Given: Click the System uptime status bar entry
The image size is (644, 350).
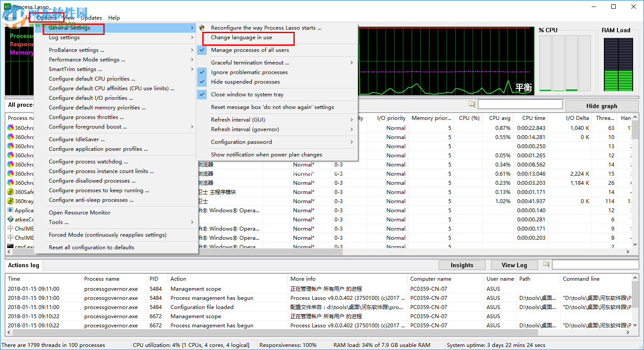Looking at the screenshot, I should point(496,345).
